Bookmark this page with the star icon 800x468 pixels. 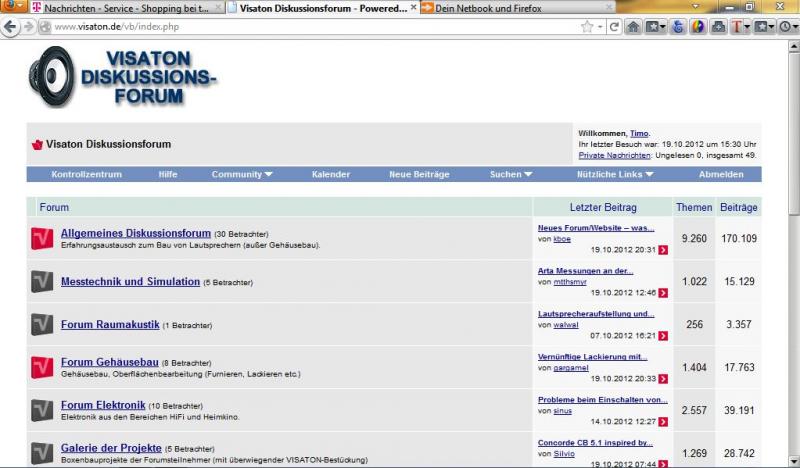click(x=587, y=27)
